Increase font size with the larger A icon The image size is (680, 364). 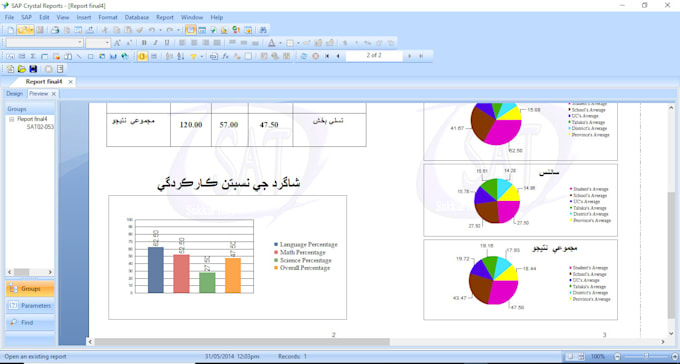[117, 43]
